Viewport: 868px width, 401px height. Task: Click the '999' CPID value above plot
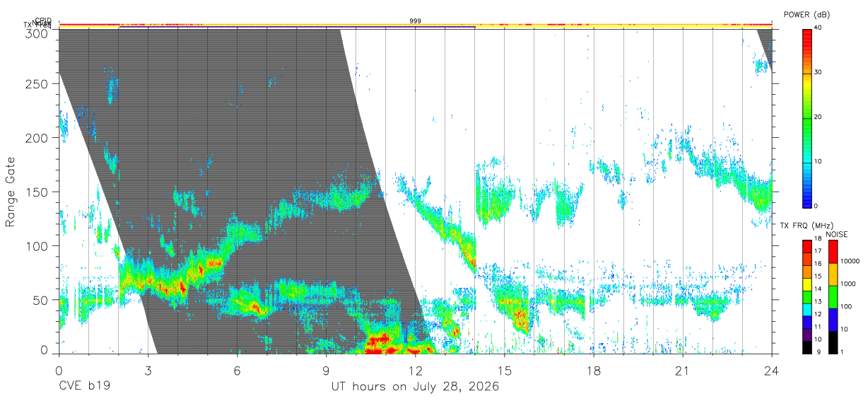tap(416, 21)
